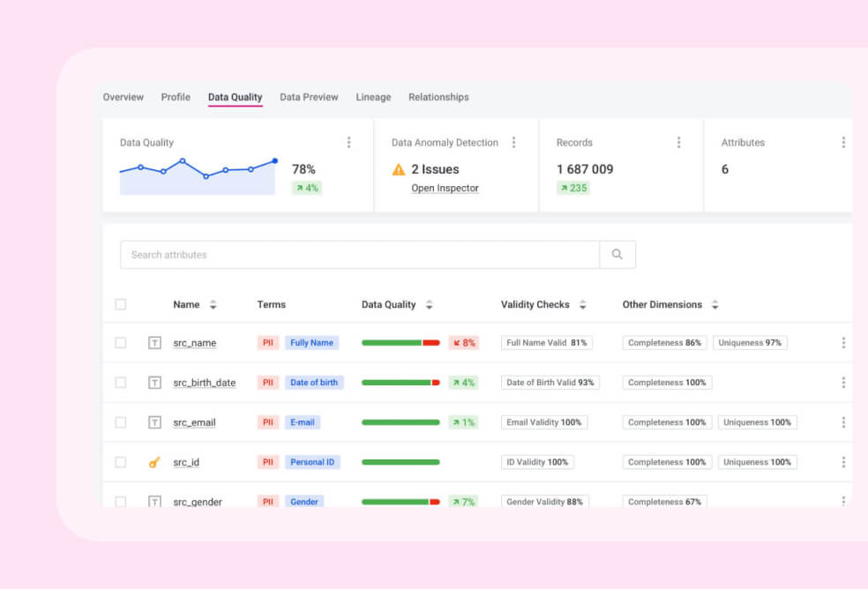Open the row options menu for src_email

click(844, 421)
